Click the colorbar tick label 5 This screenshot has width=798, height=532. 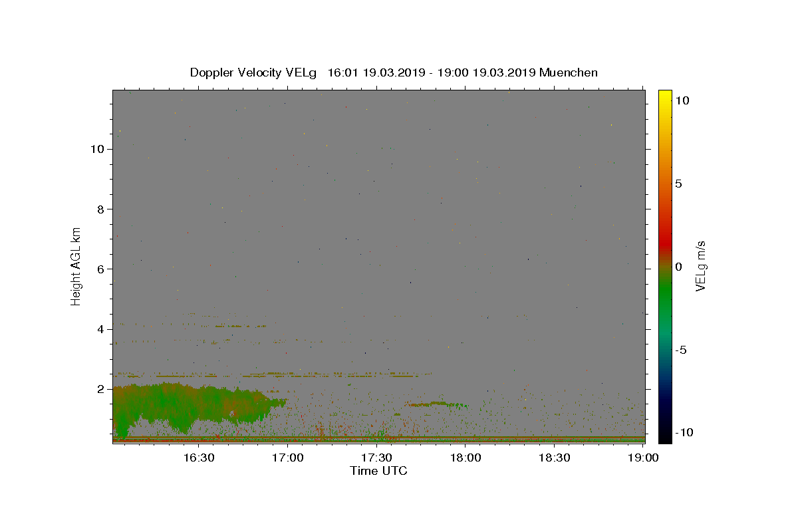point(678,184)
